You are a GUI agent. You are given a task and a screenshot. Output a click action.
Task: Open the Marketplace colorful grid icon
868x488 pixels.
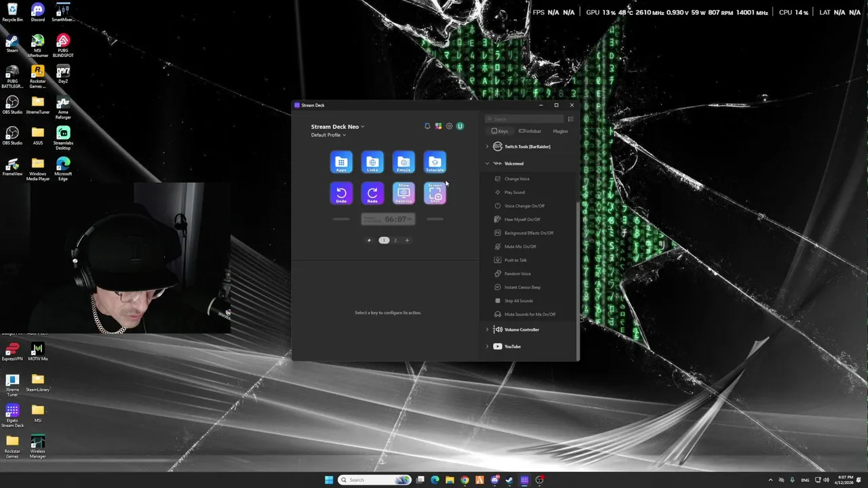[438, 126]
